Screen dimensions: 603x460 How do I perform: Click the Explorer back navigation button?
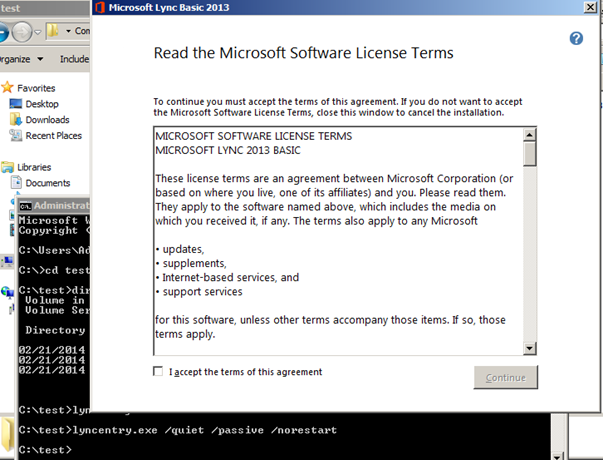(3, 32)
